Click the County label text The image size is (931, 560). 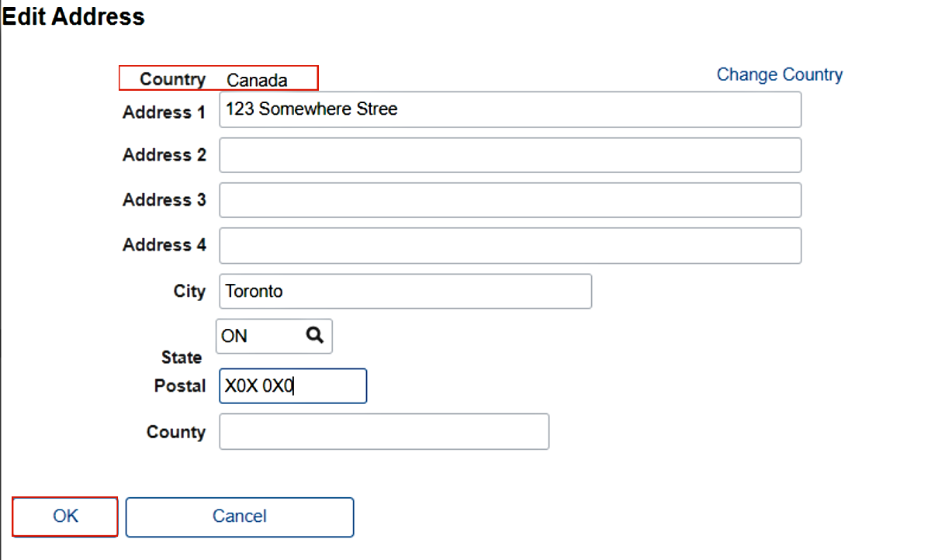pos(176,432)
